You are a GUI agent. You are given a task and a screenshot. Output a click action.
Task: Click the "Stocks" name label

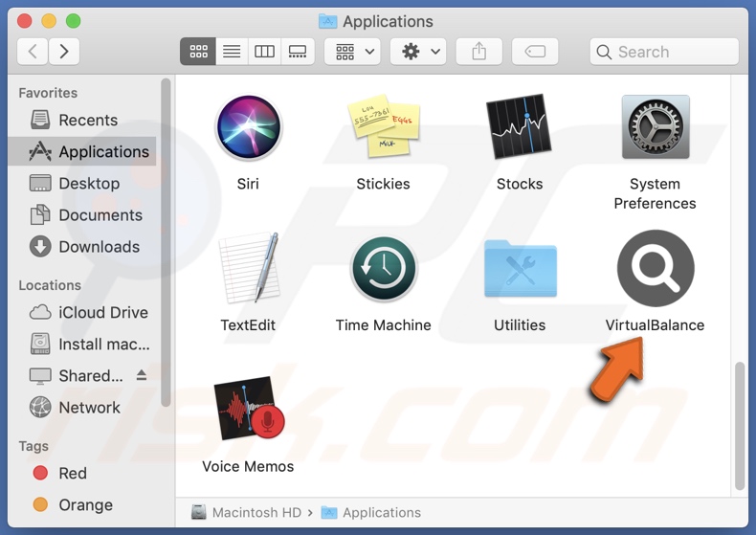click(x=520, y=184)
